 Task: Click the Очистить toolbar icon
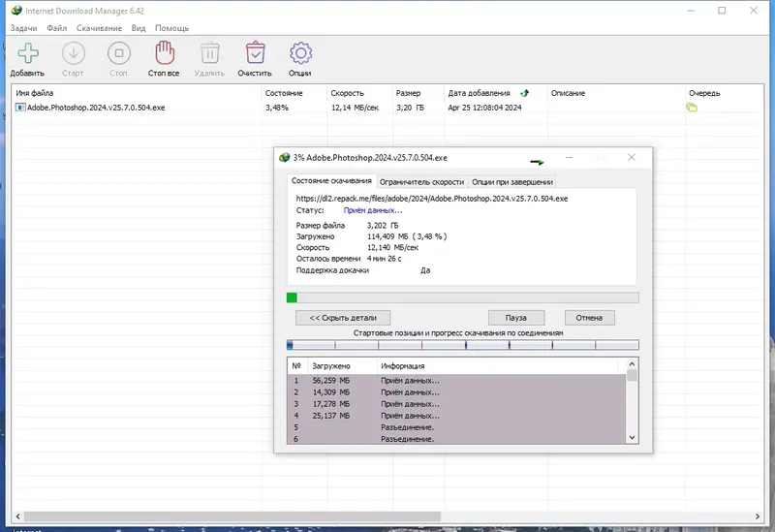(x=255, y=53)
